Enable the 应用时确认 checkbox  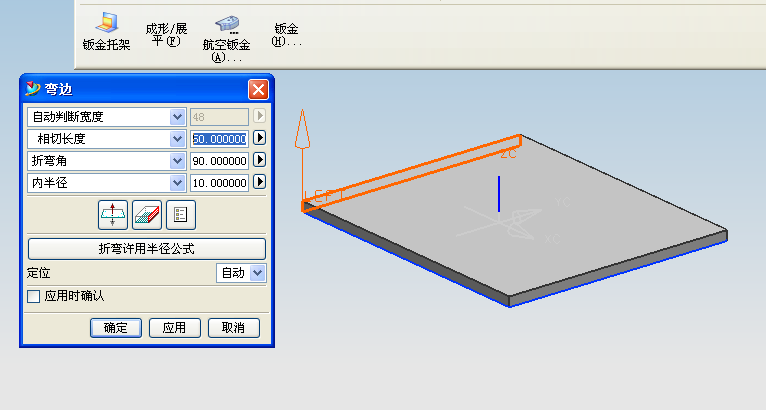tap(33, 296)
